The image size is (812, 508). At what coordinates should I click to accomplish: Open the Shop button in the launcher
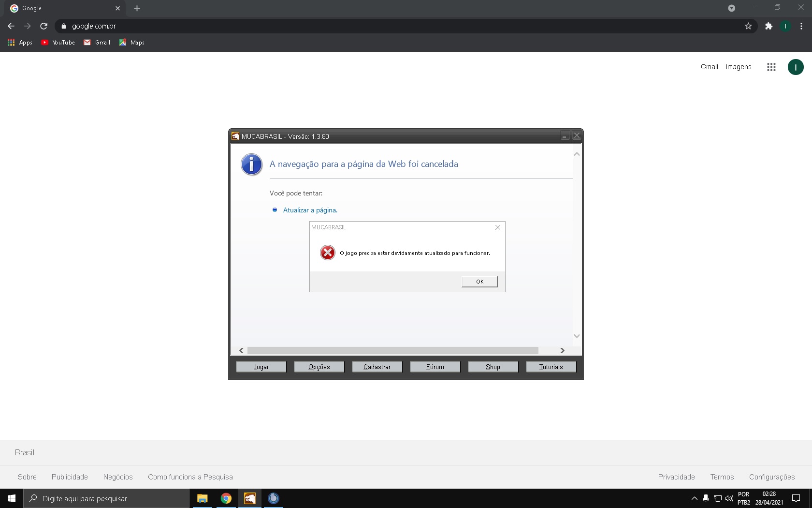click(x=493, y=367)
